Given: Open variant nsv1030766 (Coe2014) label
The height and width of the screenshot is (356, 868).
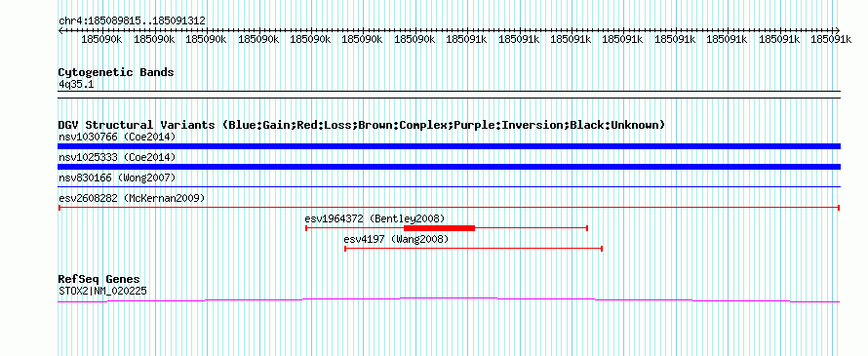Looking at the screenshot, I should click(x=117, y=137).
